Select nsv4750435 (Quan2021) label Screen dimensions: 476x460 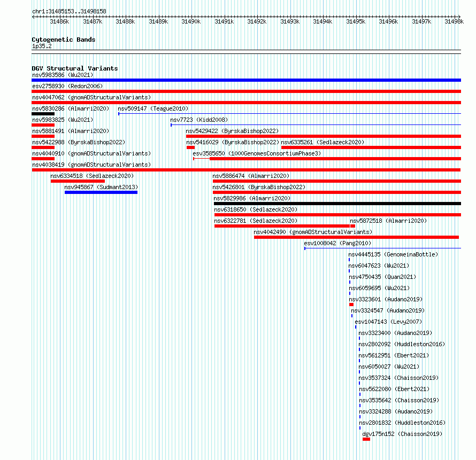pos(382,277)
